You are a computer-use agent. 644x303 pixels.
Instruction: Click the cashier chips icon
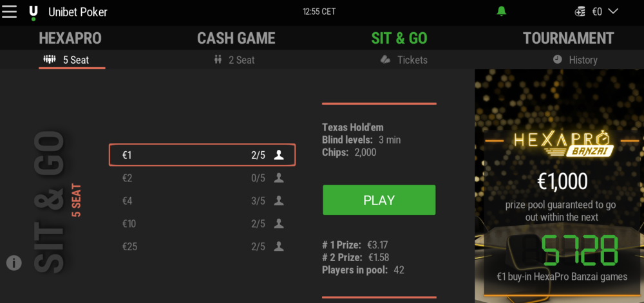[x=580, y=12]
